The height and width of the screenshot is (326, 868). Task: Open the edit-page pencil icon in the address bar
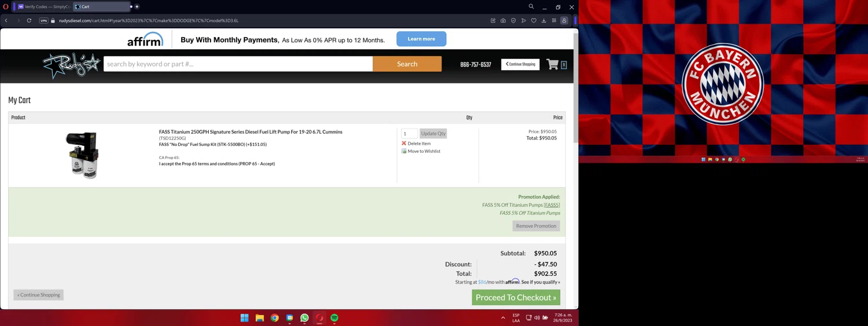pyautogui.click(x=493, y=21)
